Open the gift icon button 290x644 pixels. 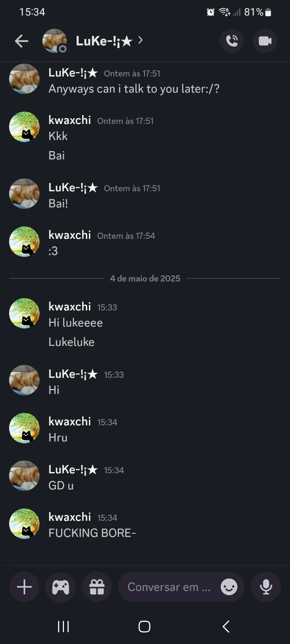pos(97,587)
